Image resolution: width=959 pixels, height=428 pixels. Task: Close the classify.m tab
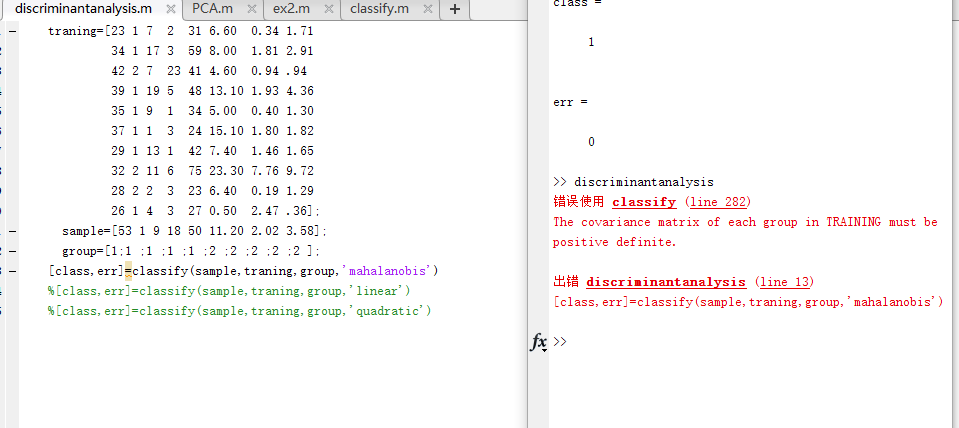[x=428, y=9]
